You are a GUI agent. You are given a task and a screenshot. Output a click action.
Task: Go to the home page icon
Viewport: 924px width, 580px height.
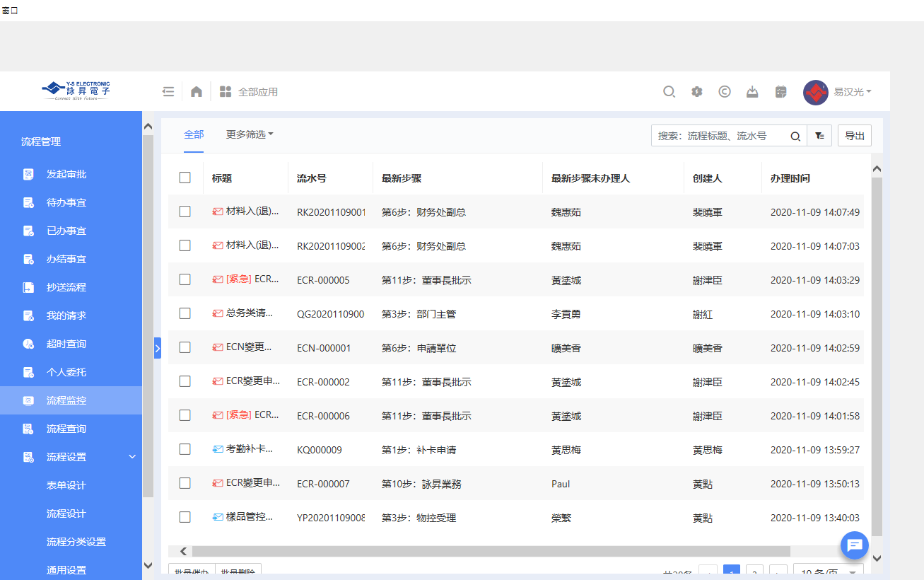[x=197, y=91]
